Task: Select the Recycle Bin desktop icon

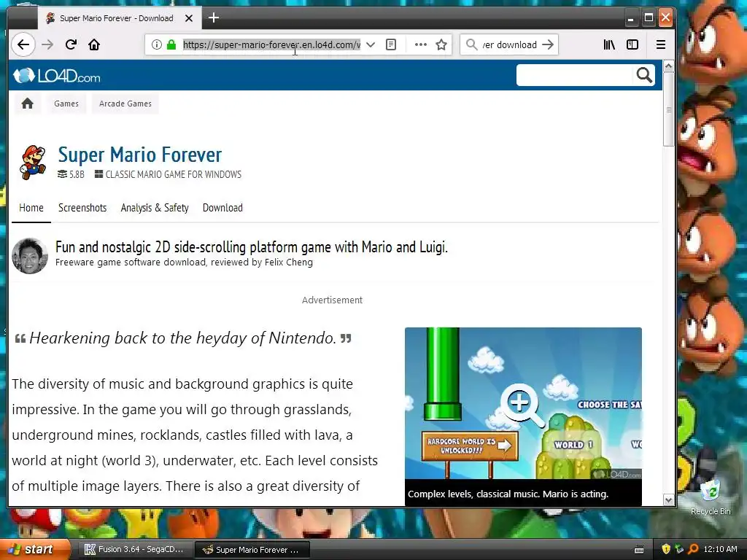Action: point(711,497)
